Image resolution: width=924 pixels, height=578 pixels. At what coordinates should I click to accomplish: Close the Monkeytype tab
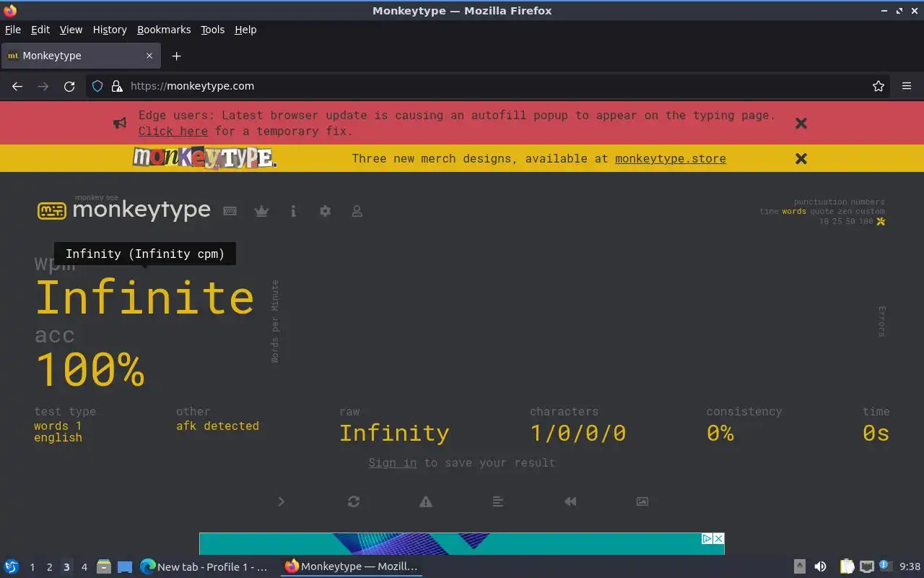[x=149, y=56]
